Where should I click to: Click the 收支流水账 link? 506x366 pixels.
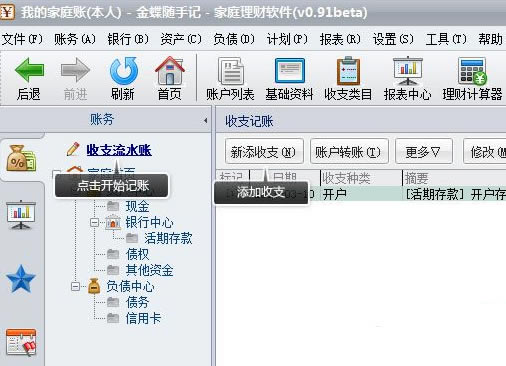[119, 150]
